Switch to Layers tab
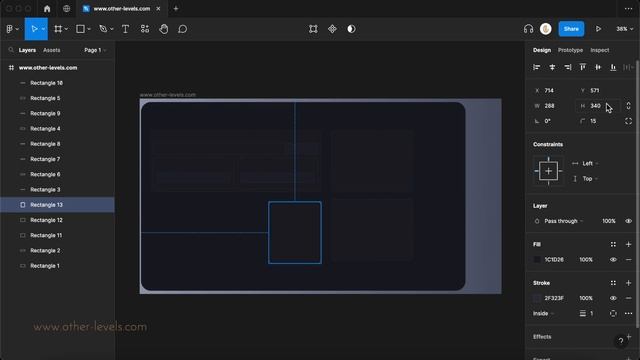The width and height of the screenshot is (640, 360). pos(27,50)
